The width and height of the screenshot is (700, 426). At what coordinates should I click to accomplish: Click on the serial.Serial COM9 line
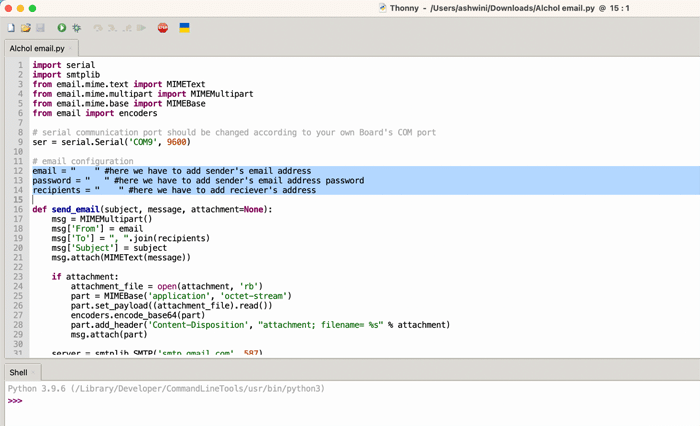tap(110, 142)
